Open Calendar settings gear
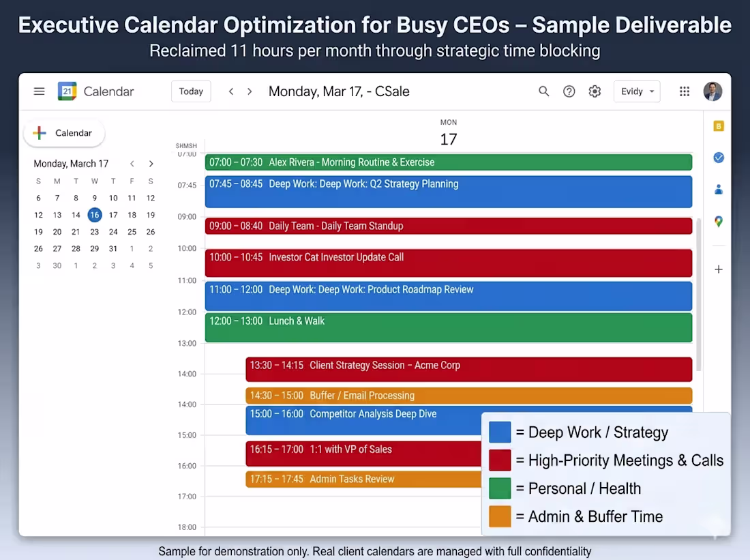This screenshot has height=560, width=750. click(x=594, y=91)
